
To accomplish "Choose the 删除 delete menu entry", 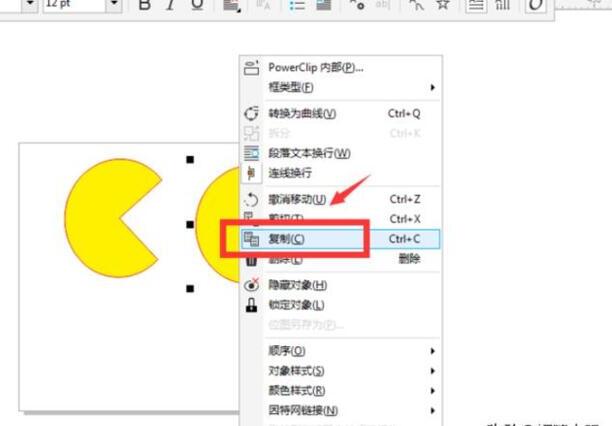I will point(340,259).
